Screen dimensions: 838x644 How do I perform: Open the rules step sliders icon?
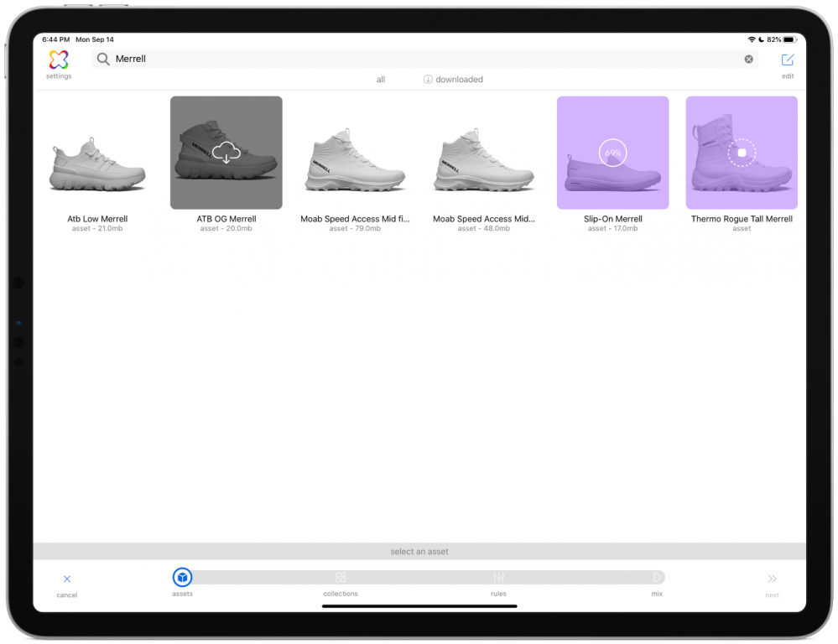point(499,577)
